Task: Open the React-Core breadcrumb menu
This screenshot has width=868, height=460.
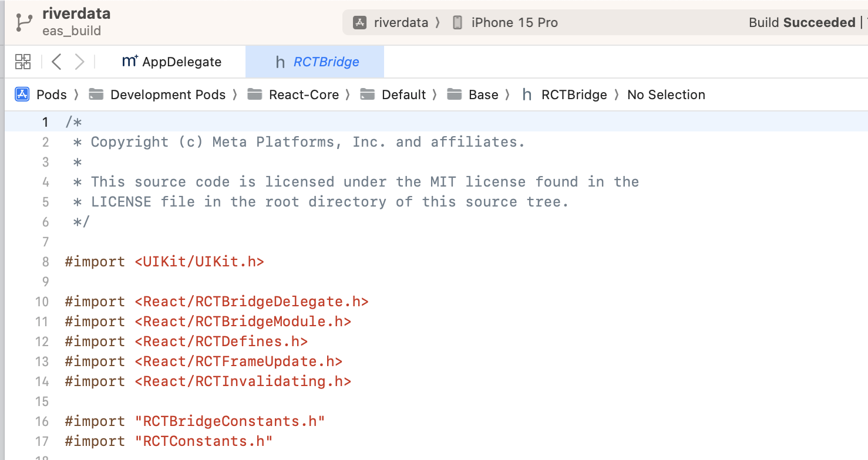Action: click(x=304, y=94)
